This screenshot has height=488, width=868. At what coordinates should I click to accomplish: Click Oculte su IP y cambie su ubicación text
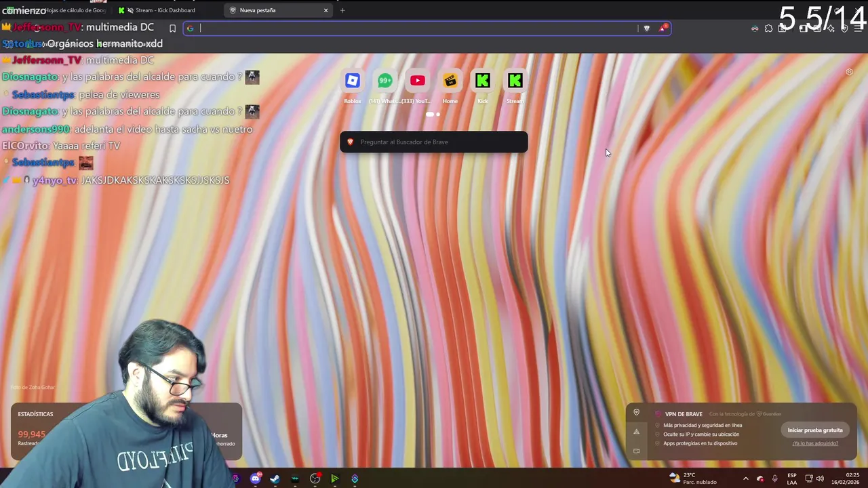pos(701,434)
